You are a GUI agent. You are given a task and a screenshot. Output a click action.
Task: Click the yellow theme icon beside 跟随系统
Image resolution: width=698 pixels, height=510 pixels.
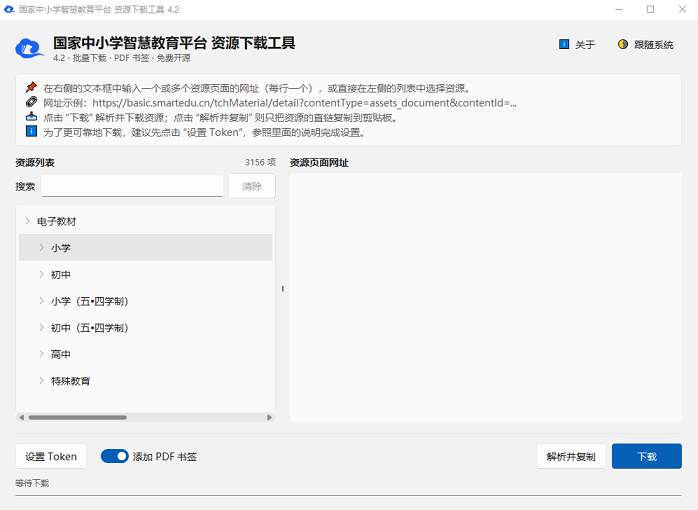point(623,44)
